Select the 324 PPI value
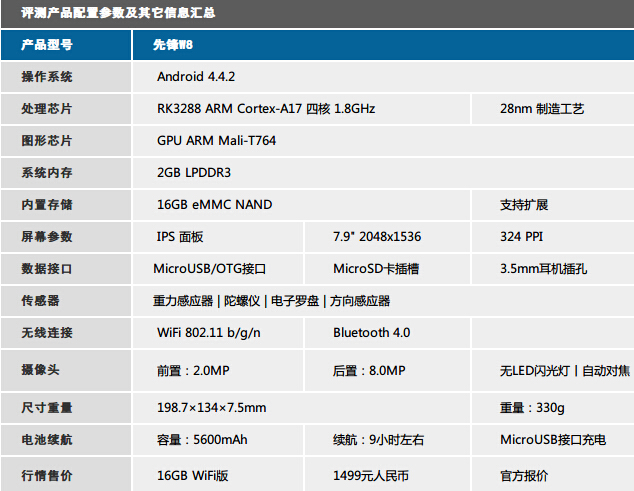The height and width of the screenshot is (491, 634). tap(523, 237)
